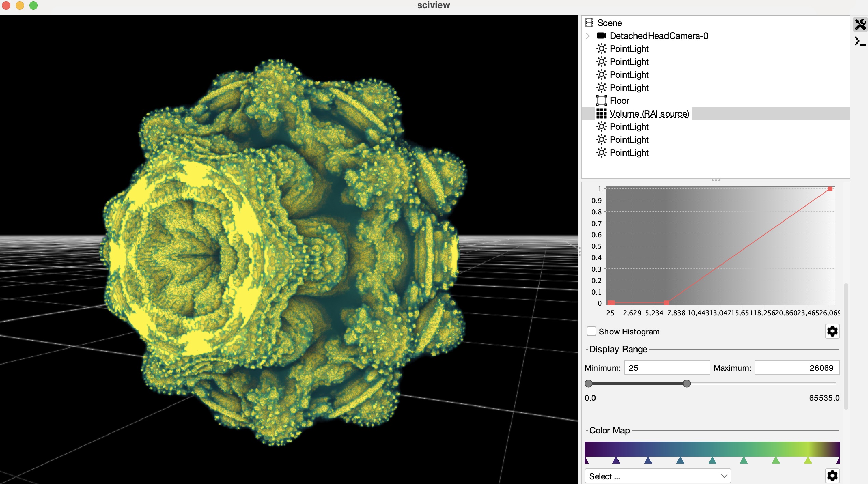This screenshot has width=868, height=484.
Task: Click the Floor node square icon
Action: 601,100
